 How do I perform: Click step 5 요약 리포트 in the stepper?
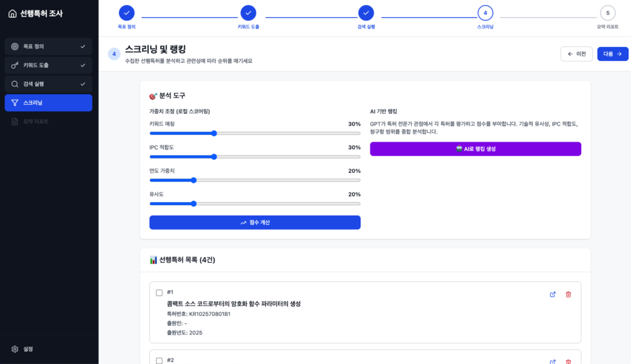pos(608,13)
